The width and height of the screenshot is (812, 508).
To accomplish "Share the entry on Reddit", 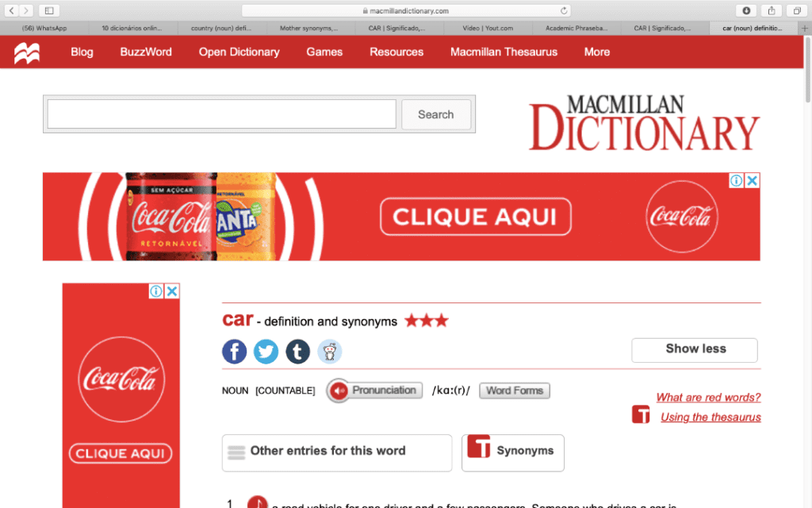I will point(329,351).
